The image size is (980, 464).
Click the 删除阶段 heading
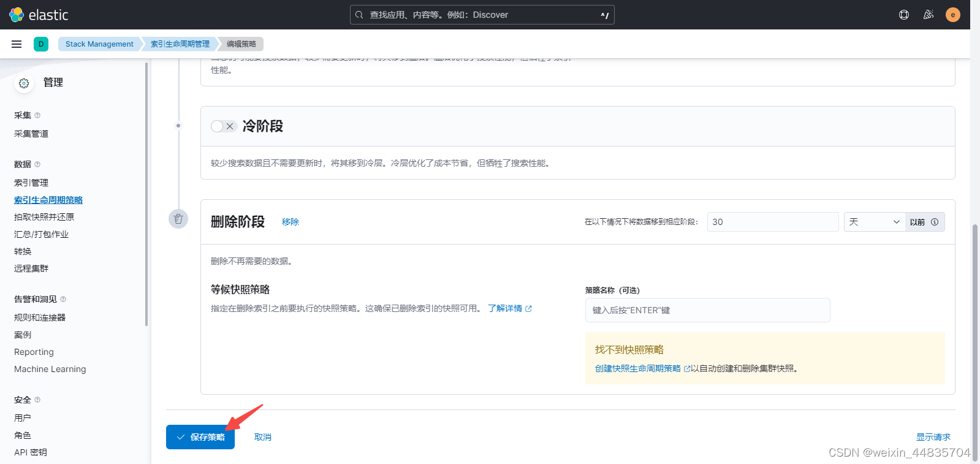point(238,222)
